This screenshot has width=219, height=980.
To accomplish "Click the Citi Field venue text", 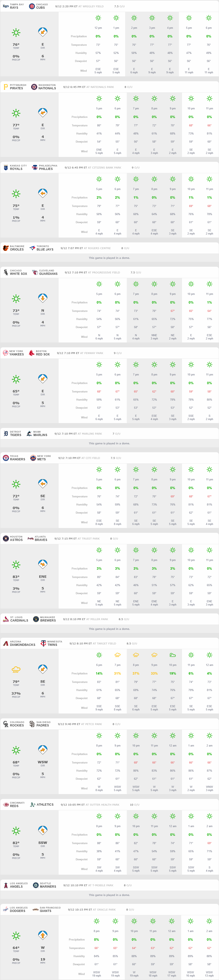I will pos(90,459).
